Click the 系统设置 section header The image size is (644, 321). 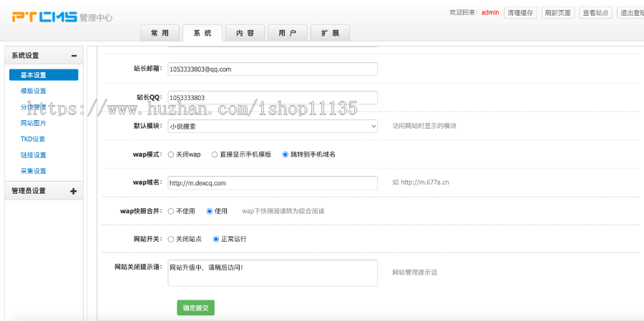pyautogui.click(x=44, y=56)
